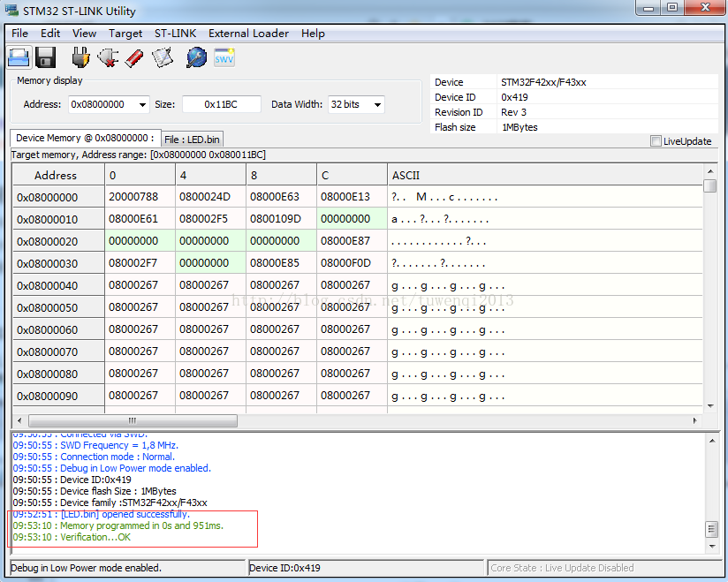The height and width of the screenshot is (582, 728).
Task: Open the External Loader menu
Action: (248, 34)
